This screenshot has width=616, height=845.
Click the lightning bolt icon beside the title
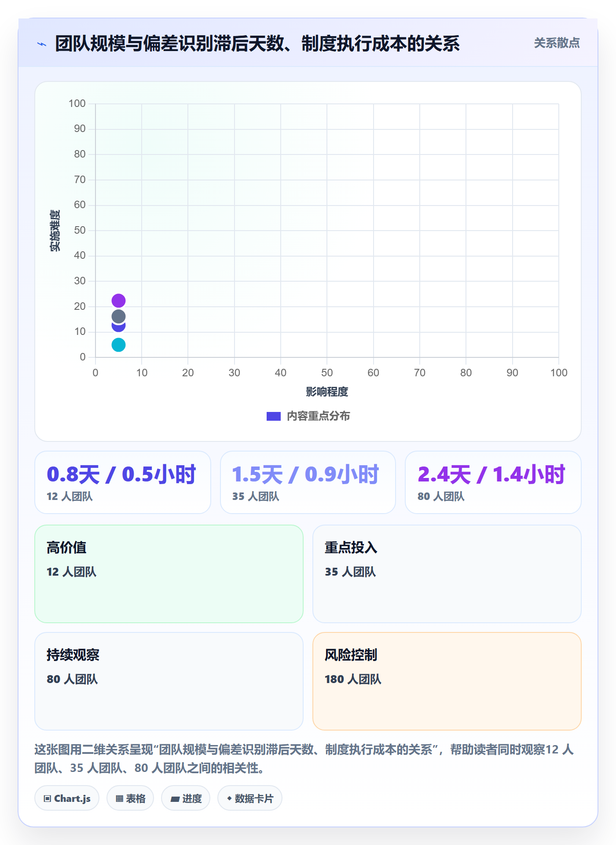pos(42,44)
